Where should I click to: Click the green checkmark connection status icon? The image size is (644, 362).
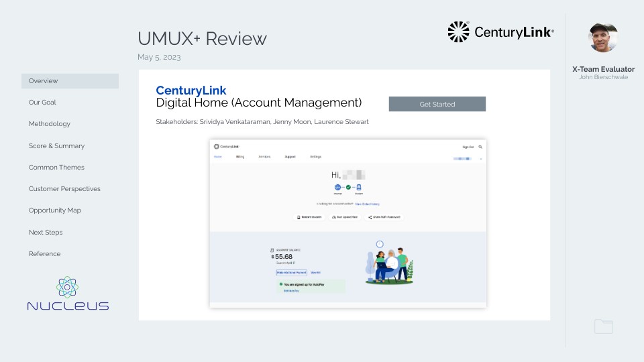(348, 187)
